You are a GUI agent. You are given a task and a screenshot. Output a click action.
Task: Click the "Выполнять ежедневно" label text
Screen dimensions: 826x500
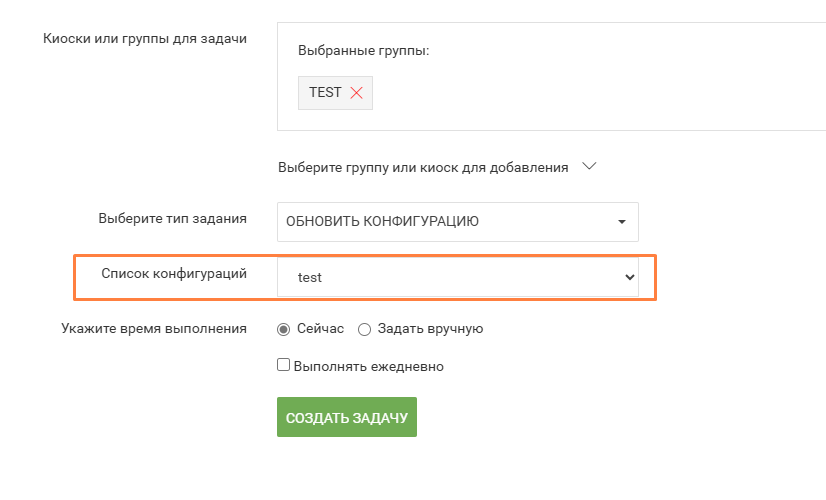coord(368,367)
